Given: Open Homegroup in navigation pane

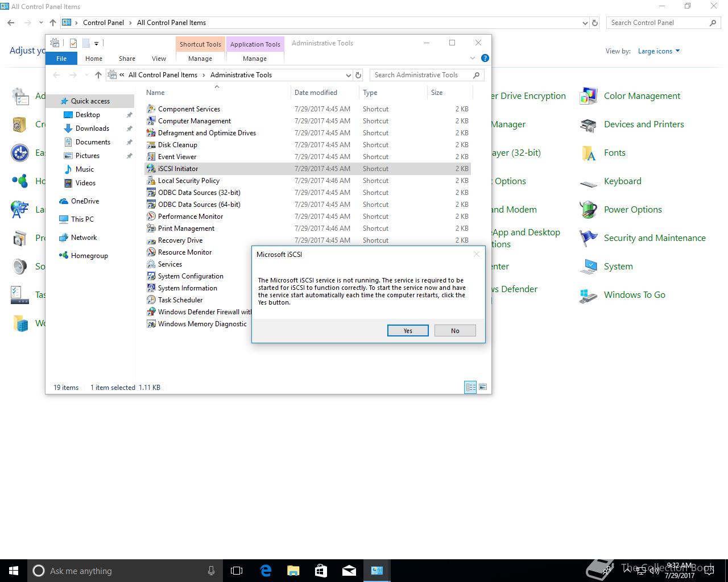Looking at the screenshot, I should click(89, 256).
